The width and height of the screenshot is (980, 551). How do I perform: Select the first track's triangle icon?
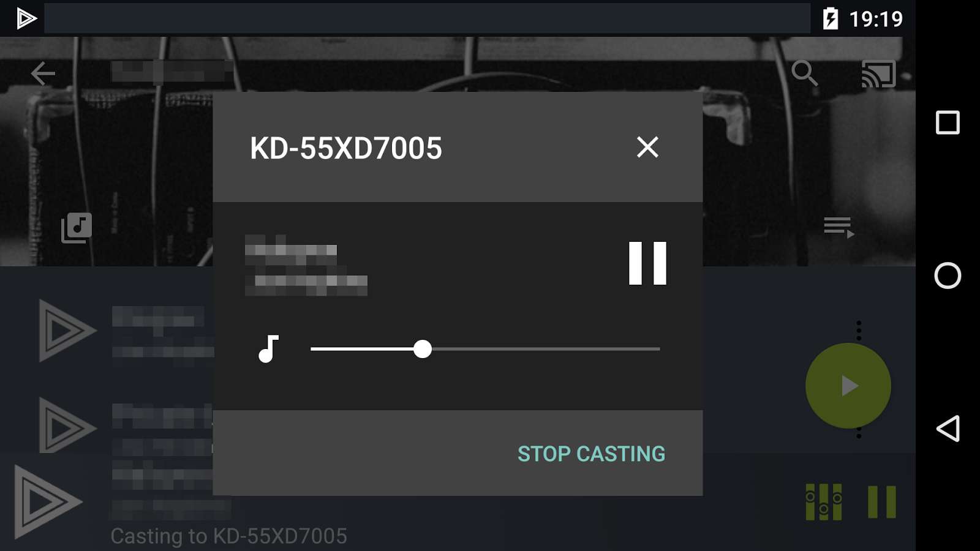point(66,331)
